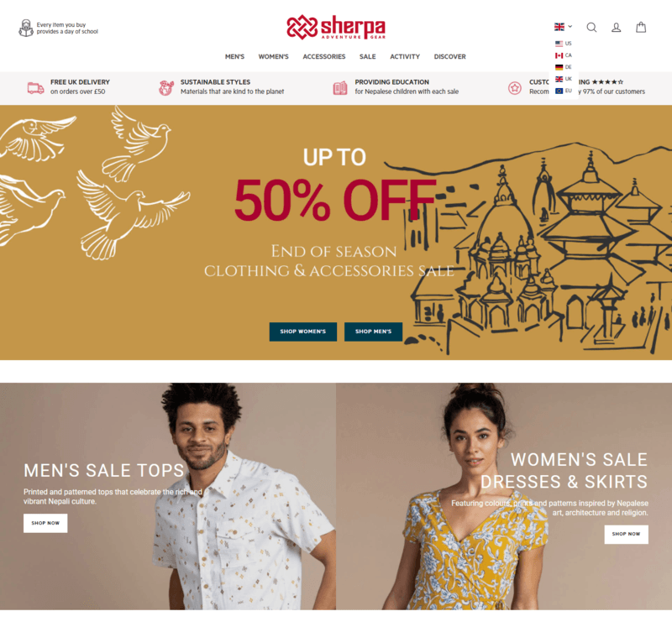Open the SALE menu item
Viewport: 672px width, 627px height.
tap(367, 56)
